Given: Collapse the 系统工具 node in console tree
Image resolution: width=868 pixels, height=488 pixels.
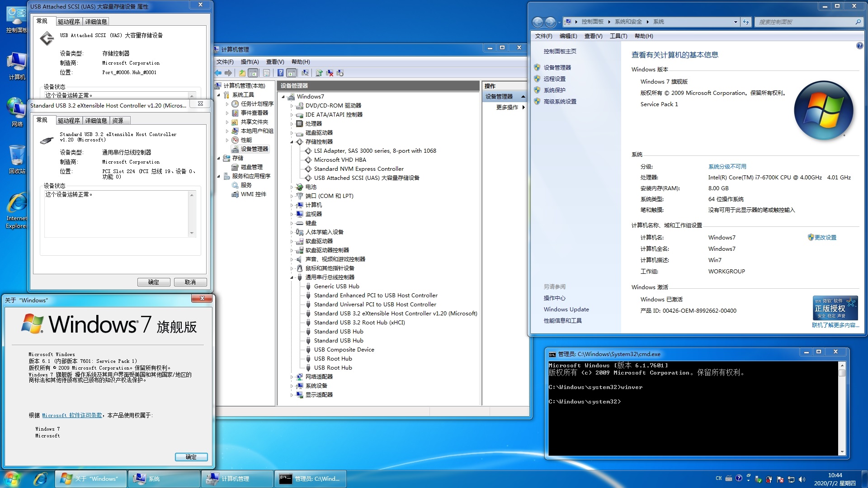Looking at the screenshot, I should [218, 95].
